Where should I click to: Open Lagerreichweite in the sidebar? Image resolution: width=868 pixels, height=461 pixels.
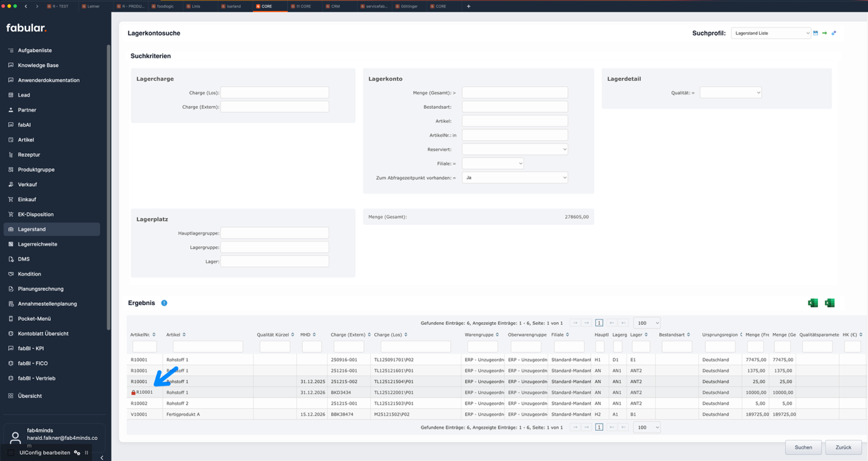coord(38,244)
